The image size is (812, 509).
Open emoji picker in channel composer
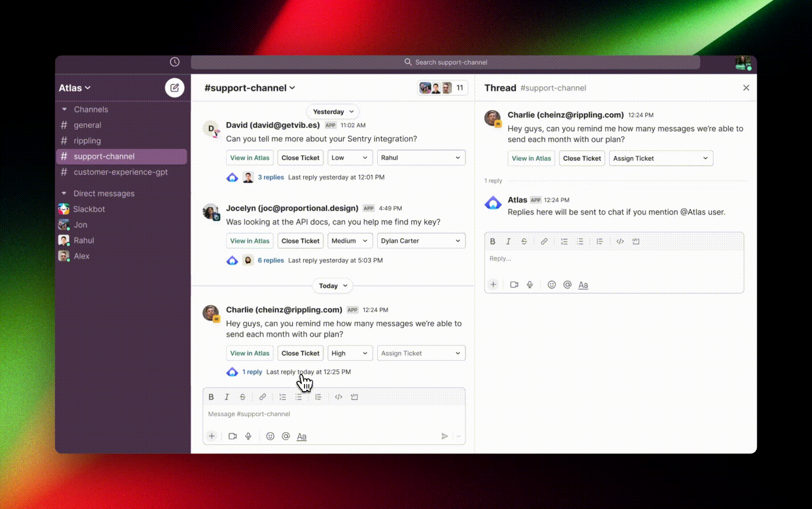(x=270, y=436)
